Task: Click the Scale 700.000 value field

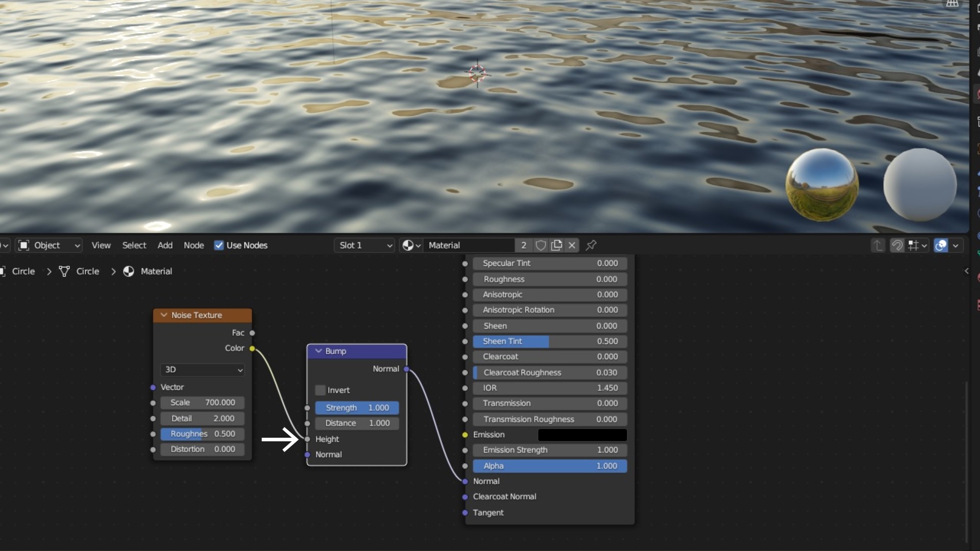Action: [x=203, y=403]
